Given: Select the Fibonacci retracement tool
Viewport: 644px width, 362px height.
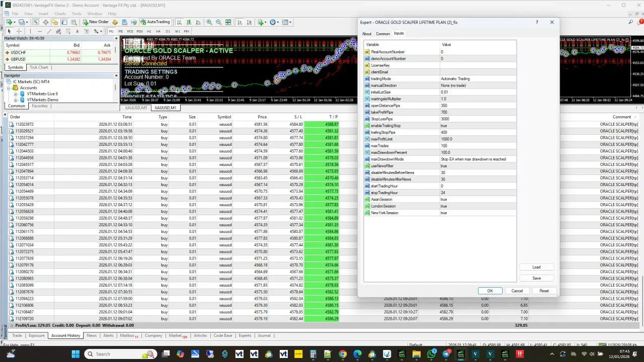Looking at the screenshot, I should tap(68, 31).
